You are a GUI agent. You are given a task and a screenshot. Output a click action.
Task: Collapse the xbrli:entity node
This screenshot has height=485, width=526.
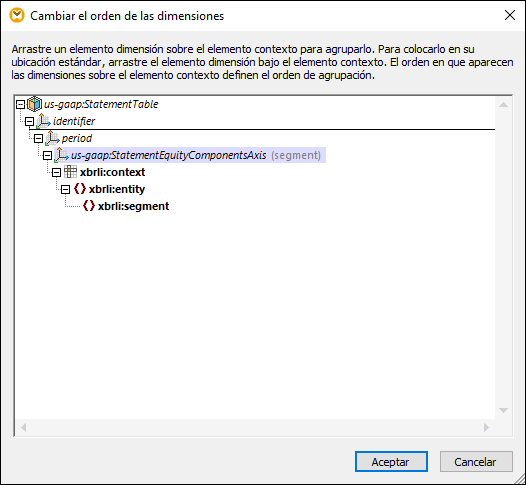pyautogui.click(x=66, y=190)
